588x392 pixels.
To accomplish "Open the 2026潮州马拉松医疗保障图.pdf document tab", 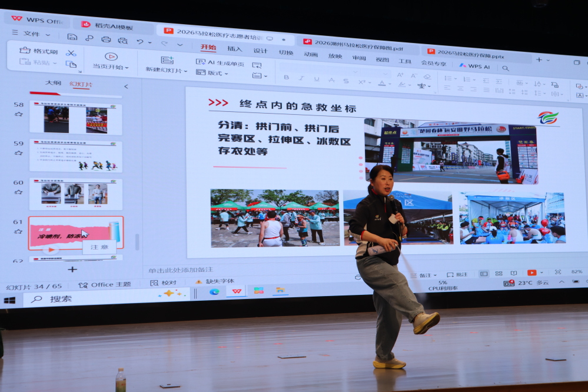I will tap(355, 42).
